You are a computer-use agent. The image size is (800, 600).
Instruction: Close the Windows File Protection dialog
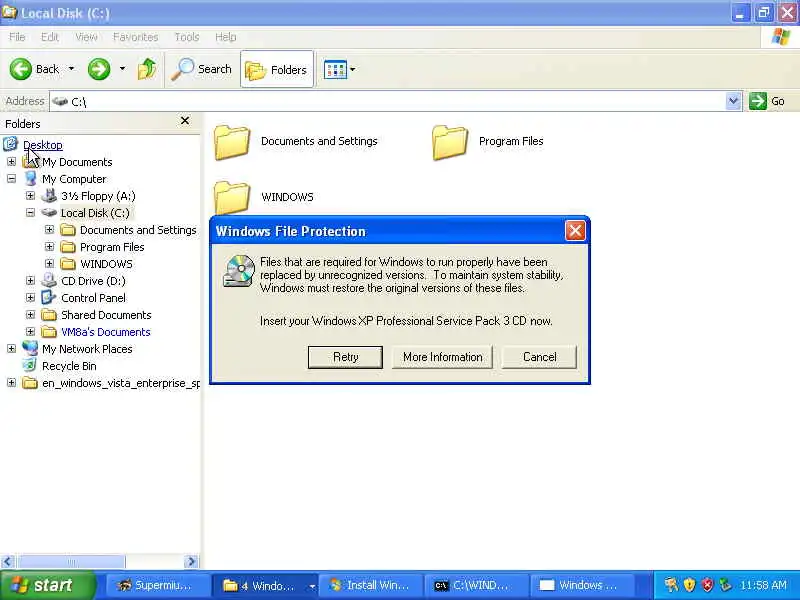(575, 231)
